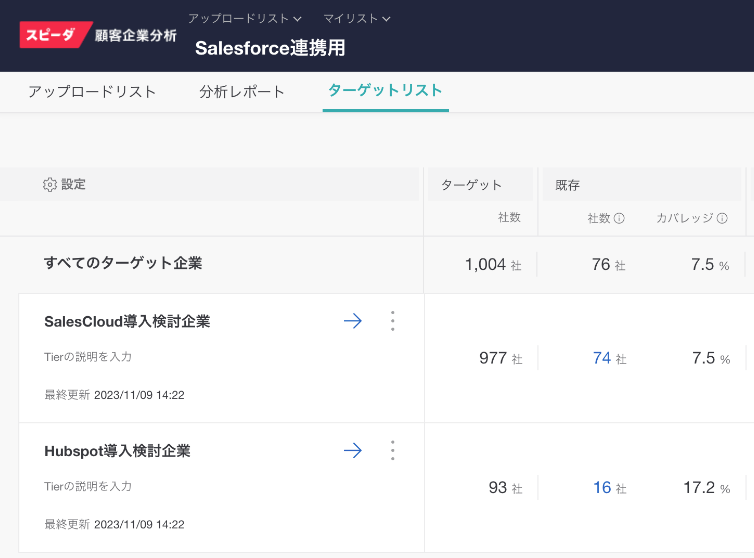754x558 pixels.
Task: Switch to the 分析レポート tab
Action: pos(242,92)
